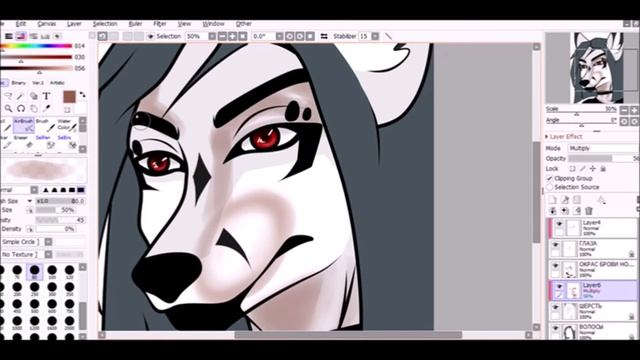Viewport: 640px width, 360px height.
Task: Select the Lasso selection tool
Action: pos(8,96)
